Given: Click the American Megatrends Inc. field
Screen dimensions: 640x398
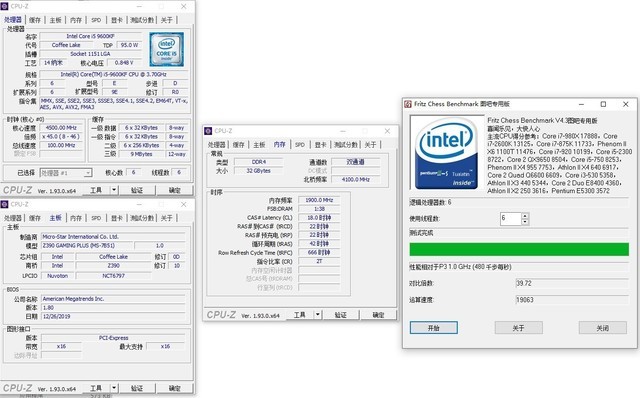Looking at the screenshot, I should tap(113, 299).
